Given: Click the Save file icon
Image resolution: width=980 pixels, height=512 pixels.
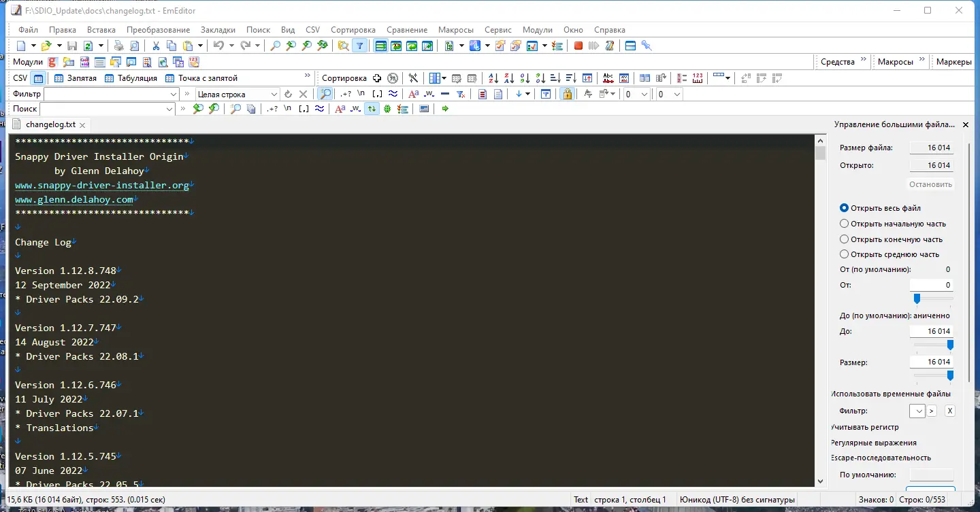Looking at the screenshot, I should [x=71, y=46].
